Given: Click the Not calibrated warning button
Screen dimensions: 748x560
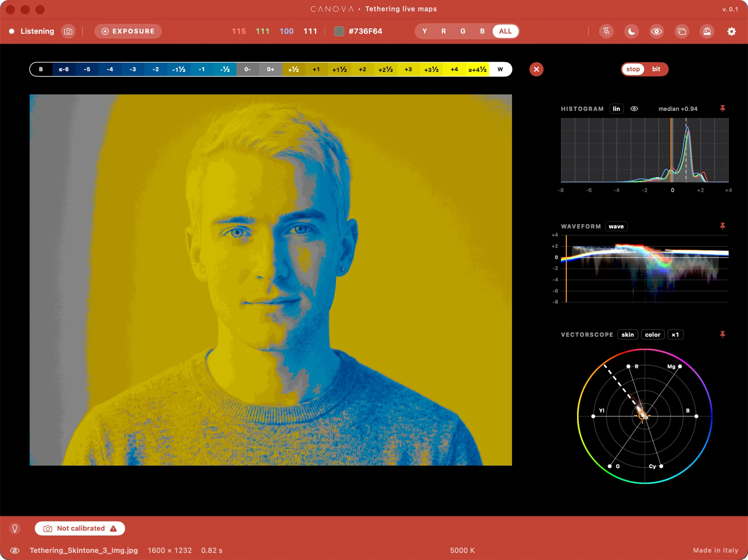Looking at the screenshot, I should coord(80,528).
